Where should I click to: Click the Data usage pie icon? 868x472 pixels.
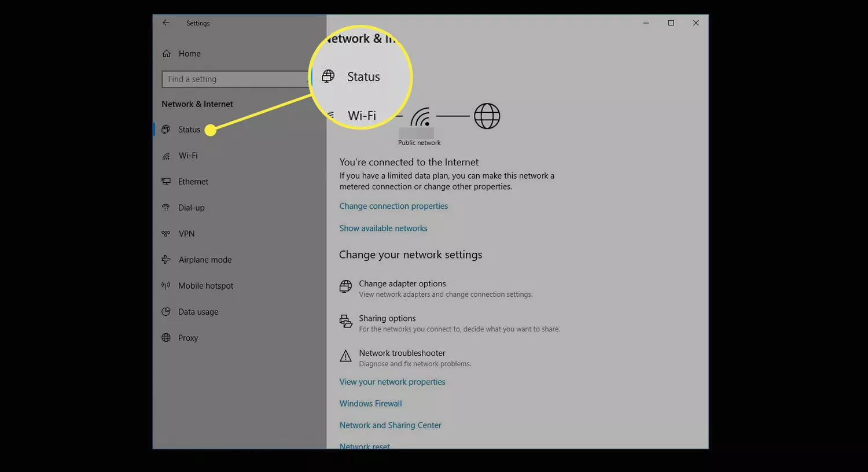166,311
